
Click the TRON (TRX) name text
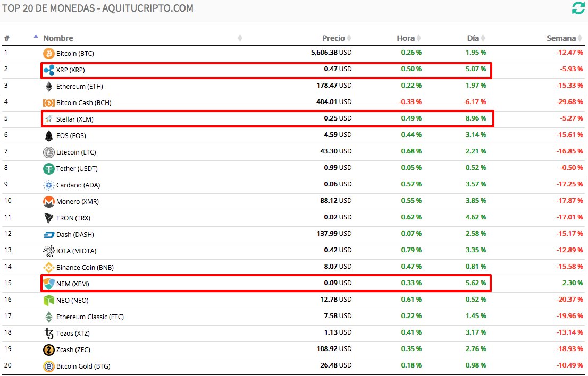click(x=73, y=218)
